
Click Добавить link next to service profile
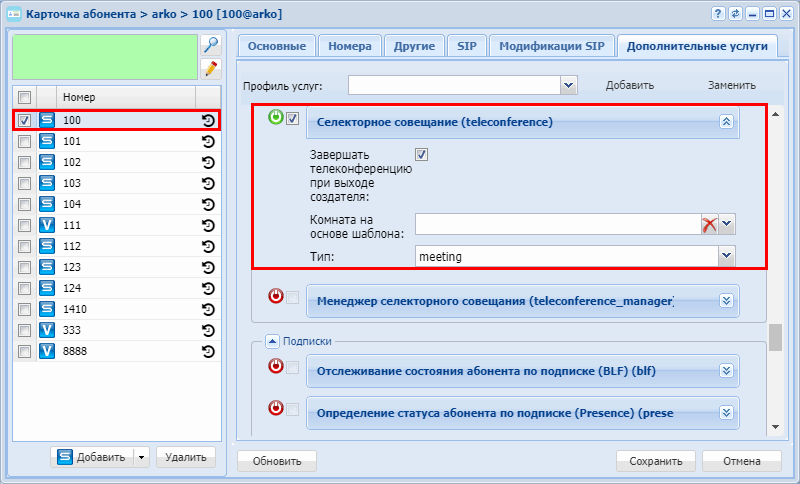point(630,86)
